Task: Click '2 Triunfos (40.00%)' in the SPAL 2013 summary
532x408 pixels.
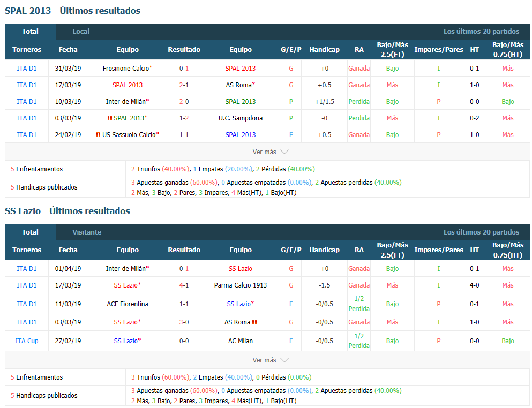Action: pos(160,169)
